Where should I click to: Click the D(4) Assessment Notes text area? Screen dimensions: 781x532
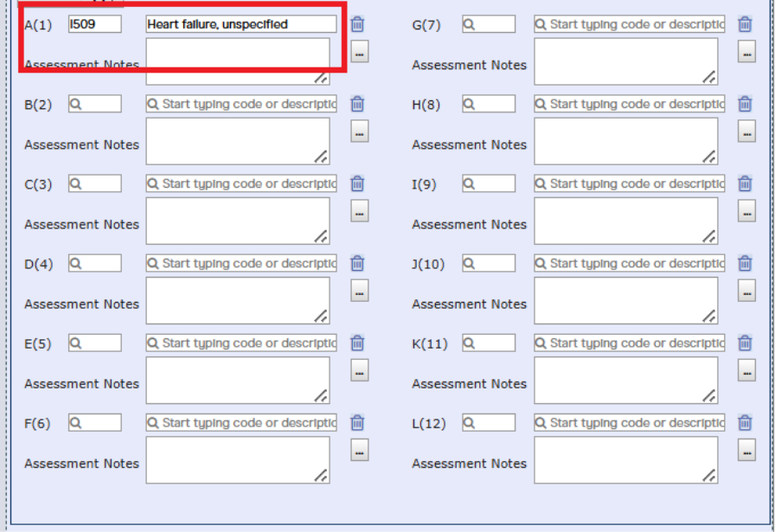(238, 300)
